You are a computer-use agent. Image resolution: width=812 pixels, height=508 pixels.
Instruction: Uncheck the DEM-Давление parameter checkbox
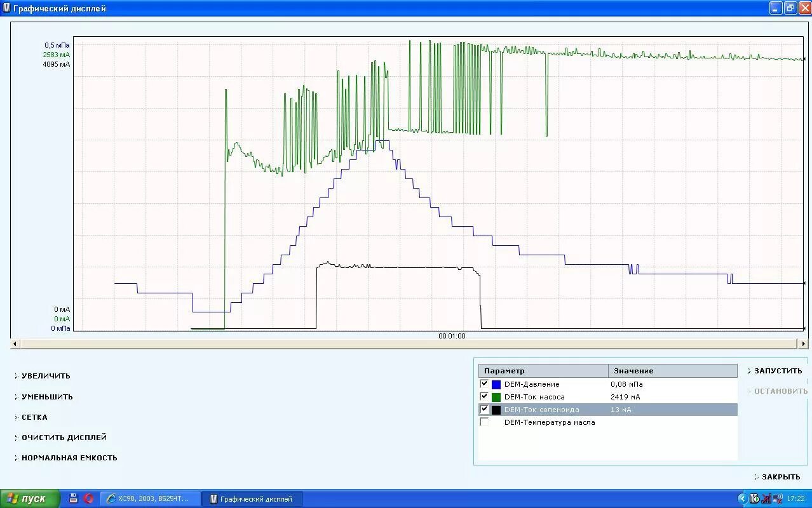click(484, 384)
